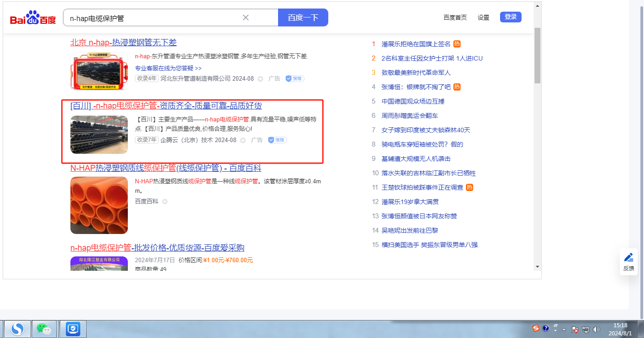Go to 百度首页 in the top navigation
This screenshot has height=338, width=644.
point(455,17)
